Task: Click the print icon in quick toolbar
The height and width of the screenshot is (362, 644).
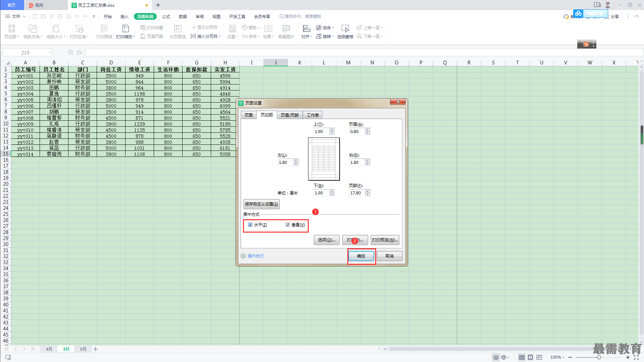Action: coord(60,16)
